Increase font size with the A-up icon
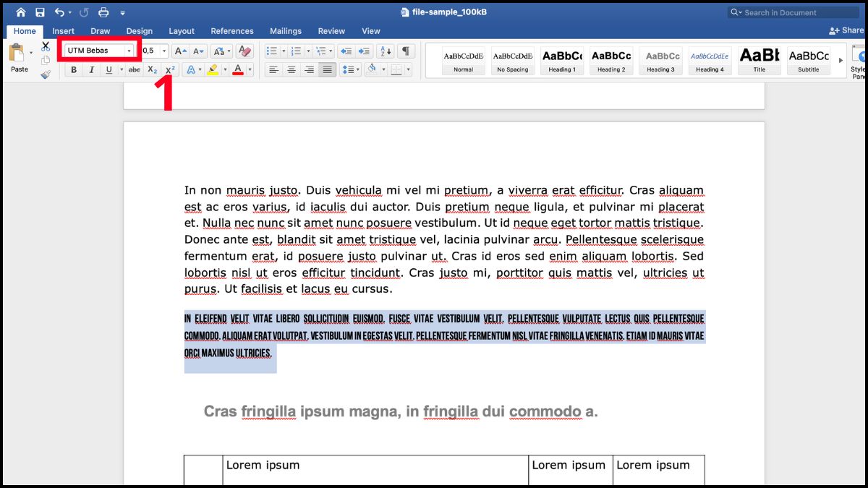This screenshot has width=868, height=488. tap(180, 51)
